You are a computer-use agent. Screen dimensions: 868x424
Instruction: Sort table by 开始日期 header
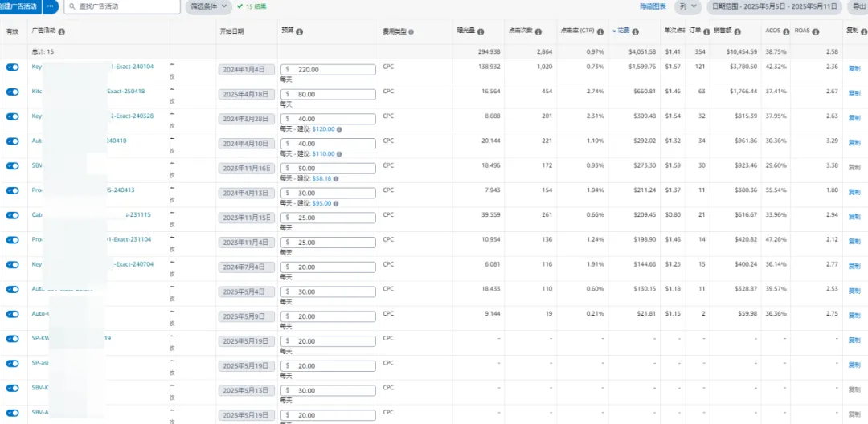tap(231, 31)
